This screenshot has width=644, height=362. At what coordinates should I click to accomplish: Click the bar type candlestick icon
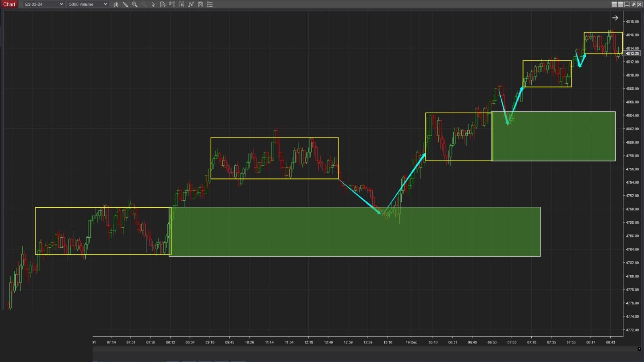coord(116,4)
